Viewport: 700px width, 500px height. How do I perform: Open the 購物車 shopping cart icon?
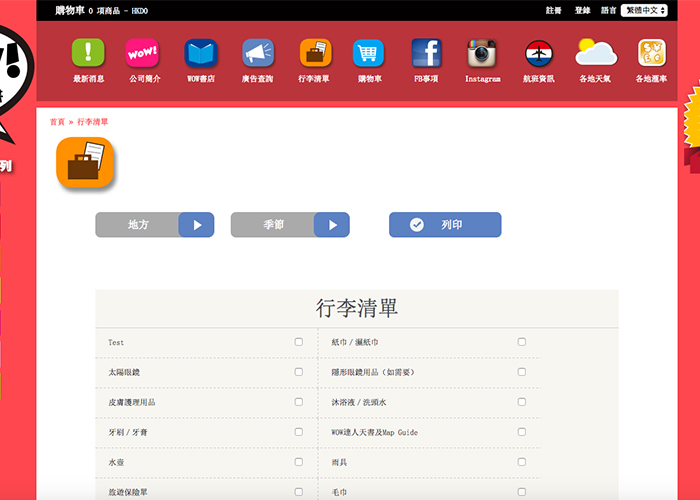click(x=368, y=53)
